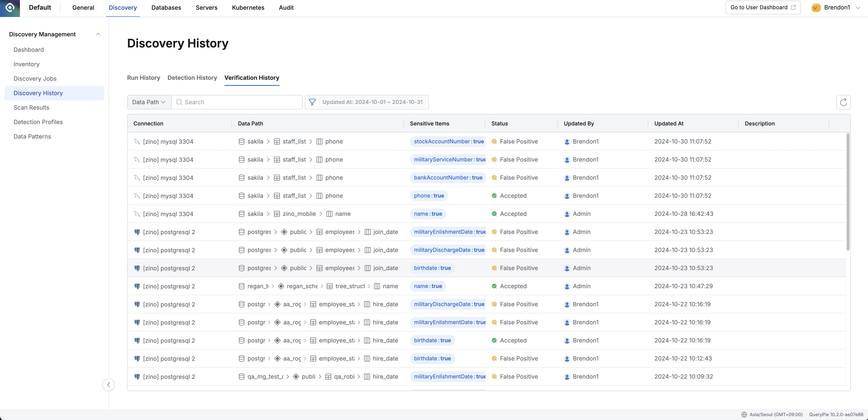Switch to Detection History tab
Screen dimensions: 868x420
[192, 78]
